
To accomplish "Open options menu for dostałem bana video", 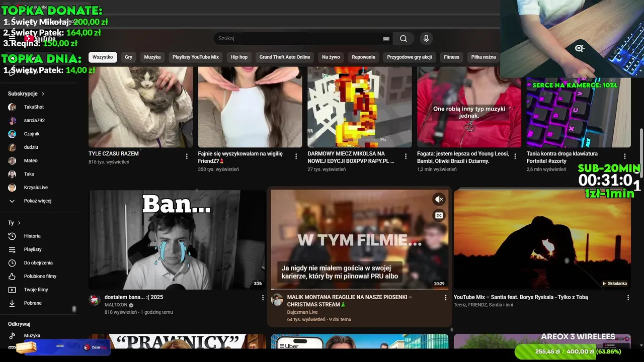I will coord(263,298).
